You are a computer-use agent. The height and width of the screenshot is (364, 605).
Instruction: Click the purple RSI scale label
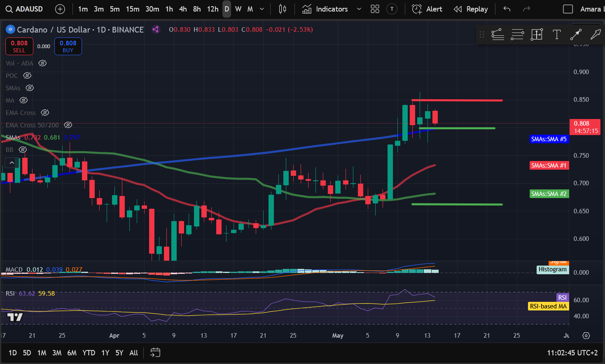(x=562, y=297)
